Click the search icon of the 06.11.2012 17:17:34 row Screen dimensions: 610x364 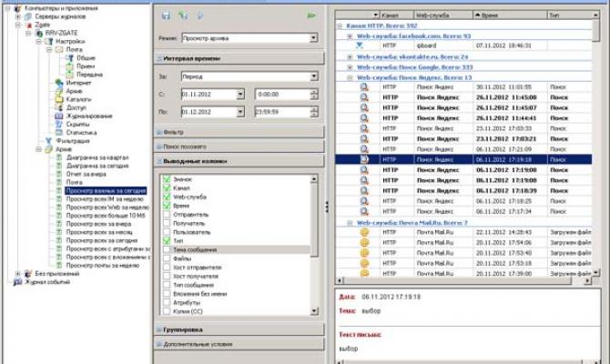(x=364, y=211)
